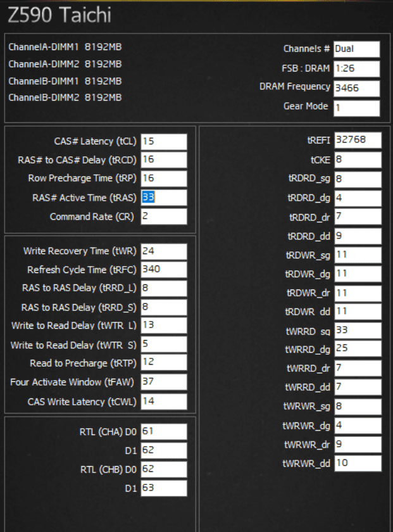The height and width of the screenshot is (532, 393).
Task: Click the highlighted RAS# Active Time (tRAS) field
Action: click(164, 198)
